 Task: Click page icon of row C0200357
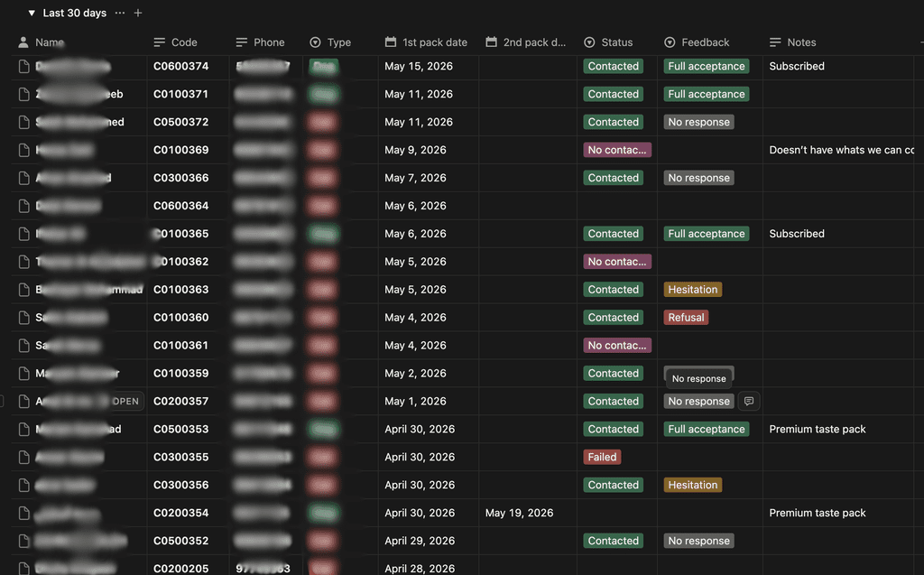point(23,401)
